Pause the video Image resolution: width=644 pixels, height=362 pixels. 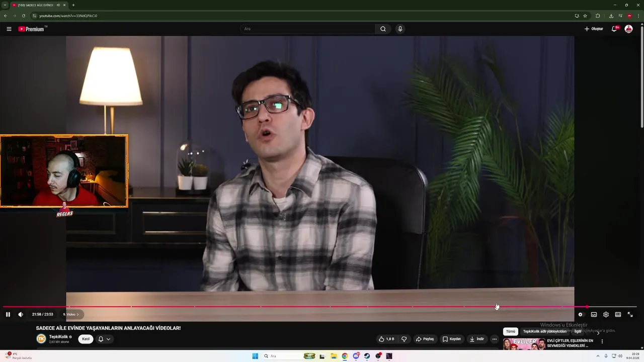click(8, 314)
